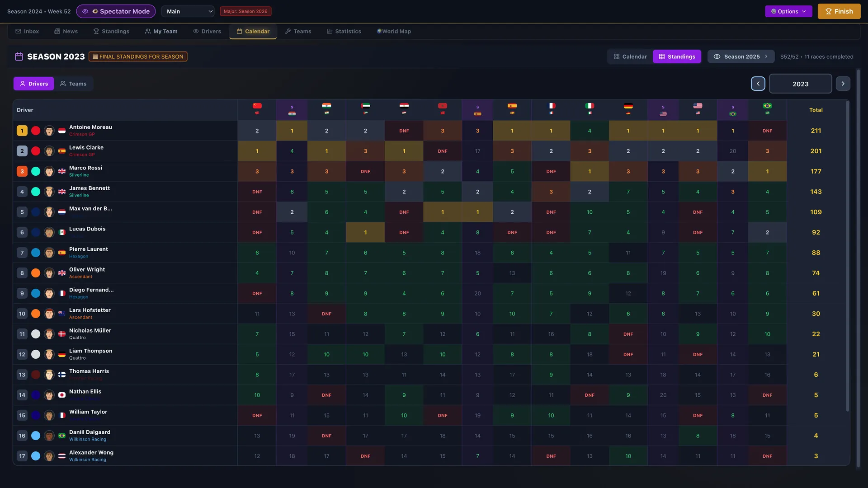Open the My Team tab

click(161, 31)
